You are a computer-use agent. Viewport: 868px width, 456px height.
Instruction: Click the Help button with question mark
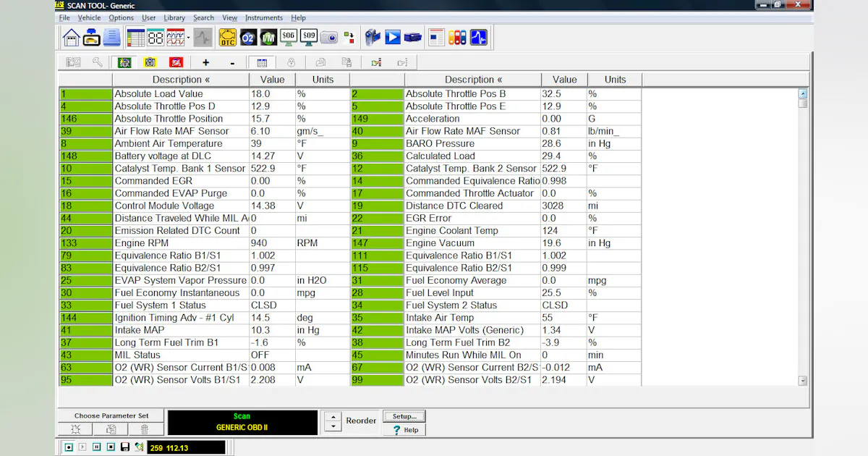[404, 430]
